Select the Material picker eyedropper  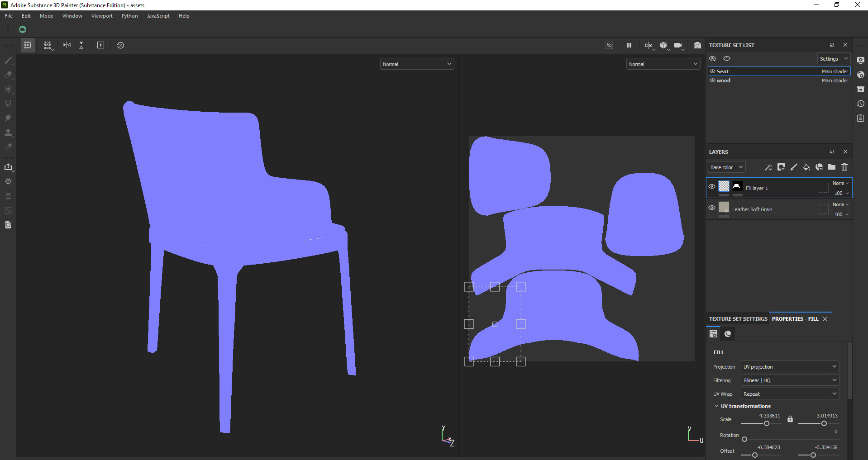point(8,147)
